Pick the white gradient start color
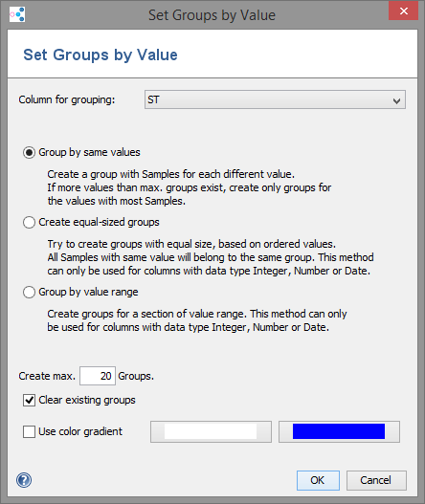 point(211,431)
